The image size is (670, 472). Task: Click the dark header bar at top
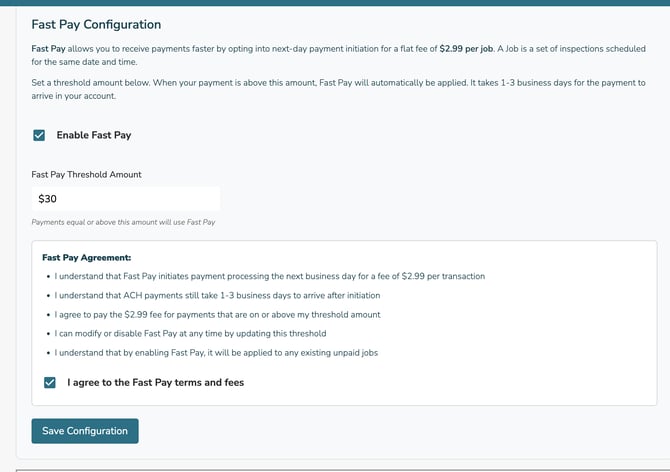pos(335,2)
